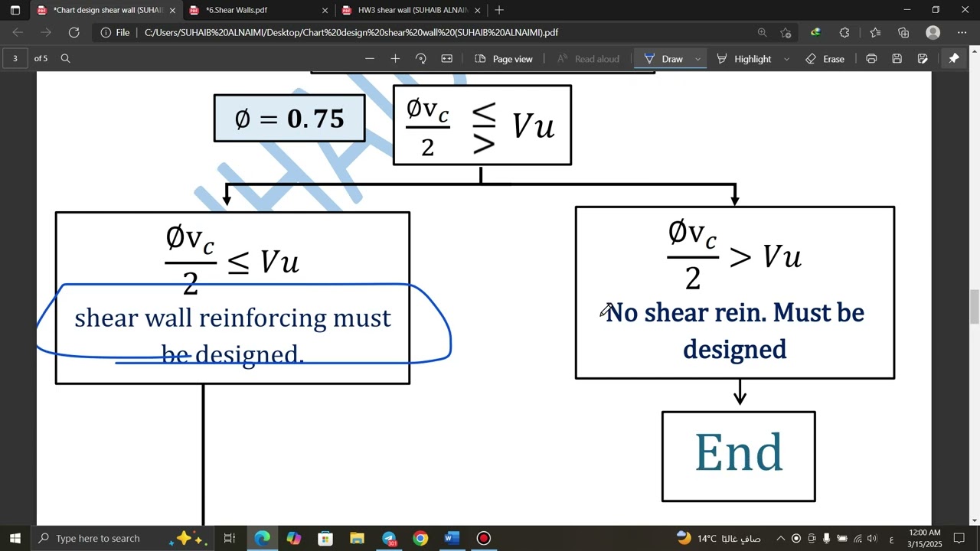
Task: Open Google Chrome from the taskbar
Action: click(420, 538)
